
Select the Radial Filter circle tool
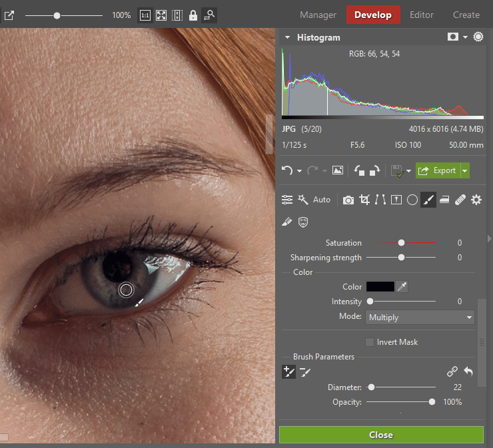click(412, 200)
